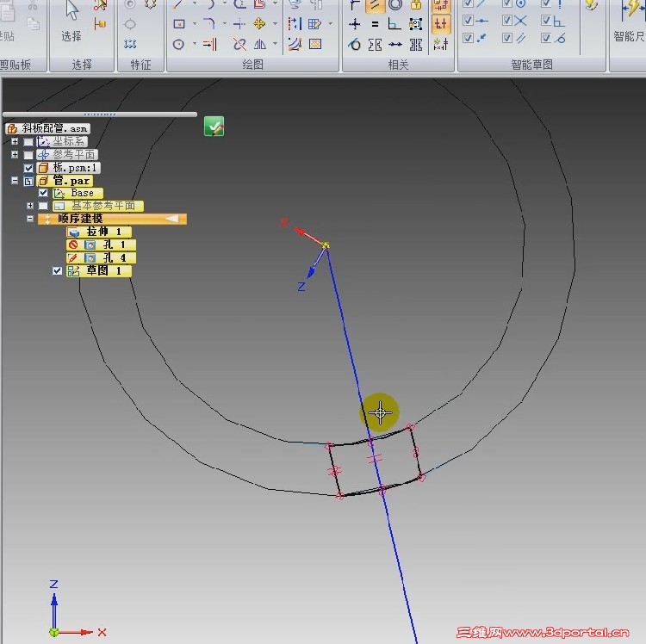Open the rectangle tool dropdown arrow
This screenshot has width=646, height=644.
(x=194, y=24)
